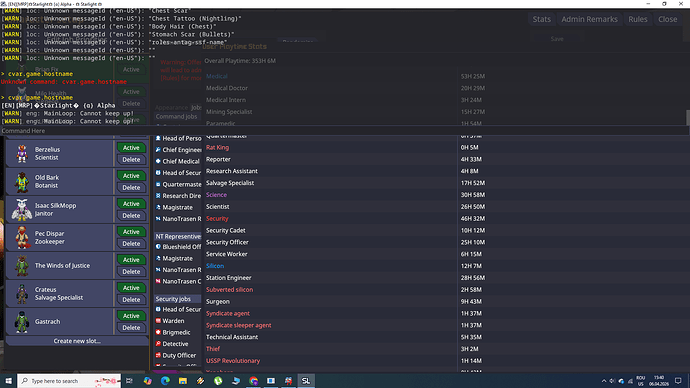Viewport: 690px width, 388px height.
Task: Click the Detective job icon
Action: coord(158,344)
